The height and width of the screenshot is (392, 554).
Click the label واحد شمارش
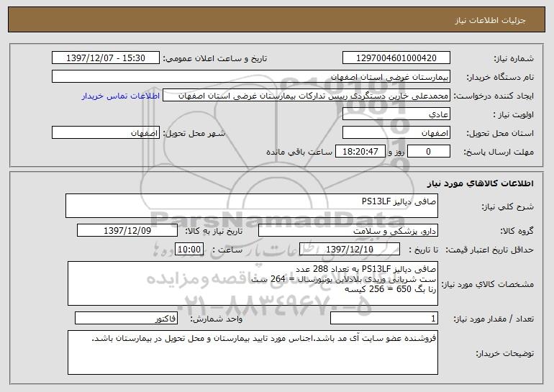[x=217, y=319]
